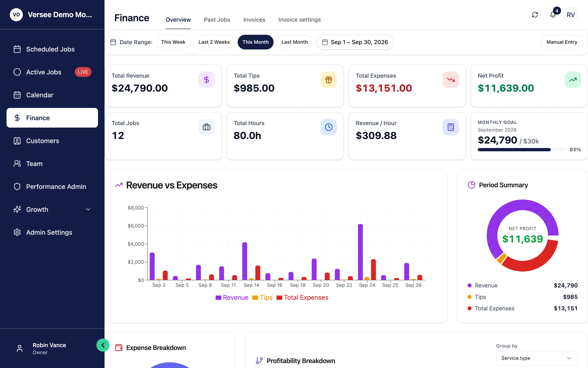Screen dimensions: 588x368
Task: Click the Total Revenue dollar icon
Action: pyautogui.click(x=207, y=80)
